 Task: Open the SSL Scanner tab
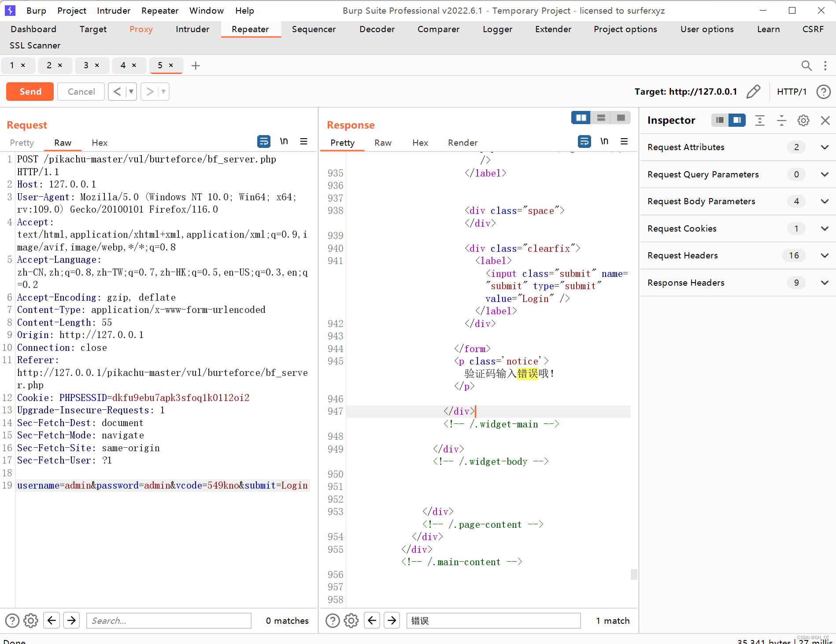click(x=35, y=45)
